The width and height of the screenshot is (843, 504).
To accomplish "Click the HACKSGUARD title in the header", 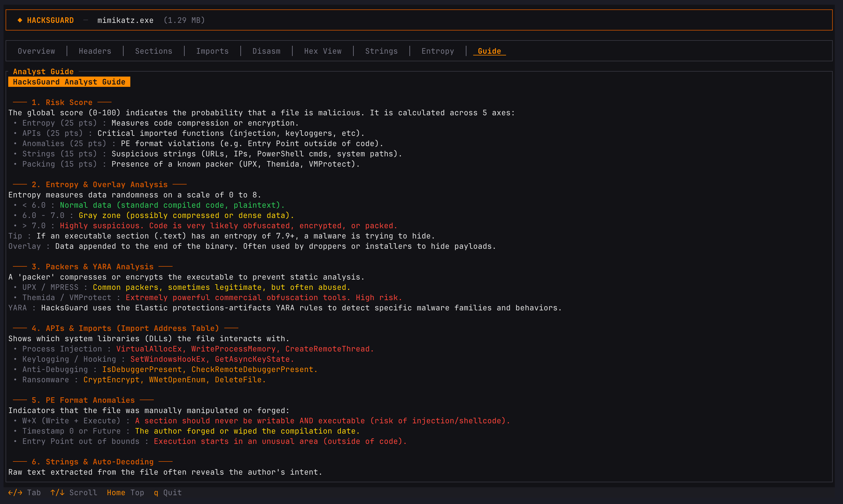I will click(50, 20).
